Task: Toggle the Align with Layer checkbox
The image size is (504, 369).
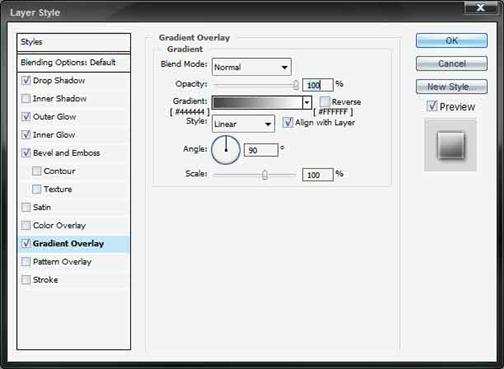Action: tap(287, 122)
